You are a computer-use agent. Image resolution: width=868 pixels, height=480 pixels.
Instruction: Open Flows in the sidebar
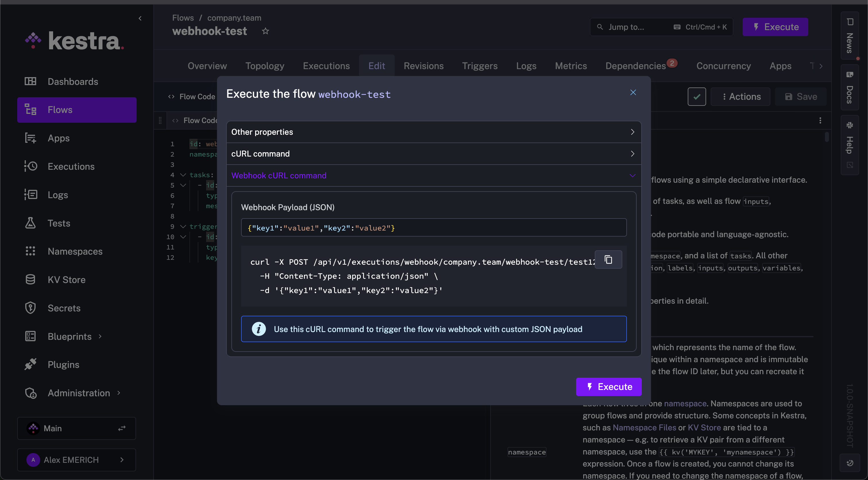77,110
